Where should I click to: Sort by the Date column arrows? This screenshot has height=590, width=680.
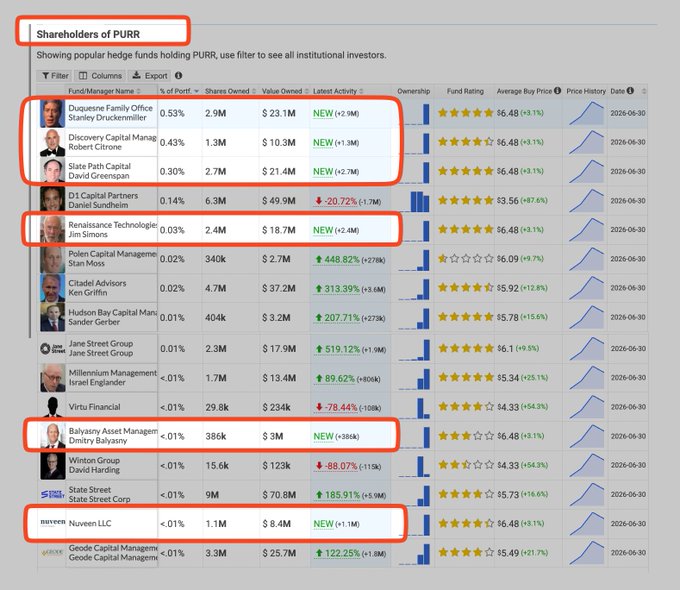pos(644,91)
